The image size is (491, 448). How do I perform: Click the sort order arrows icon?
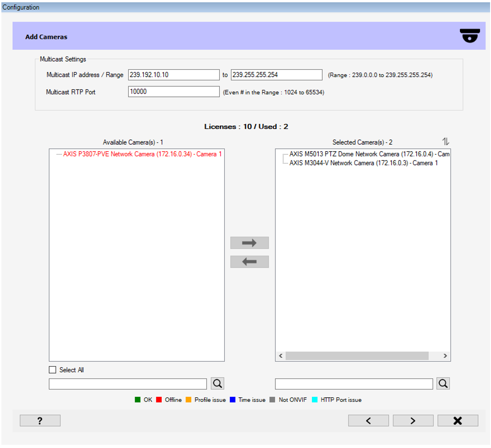coord(445,142)
